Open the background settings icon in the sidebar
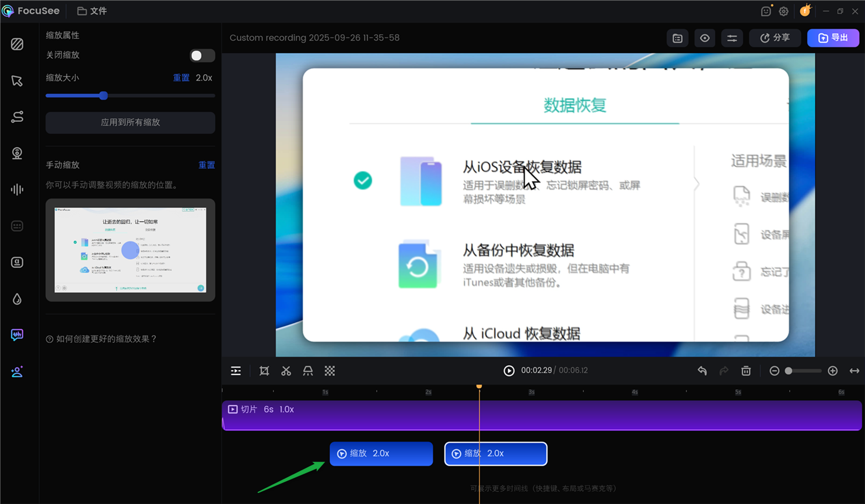 click(17, 44)
